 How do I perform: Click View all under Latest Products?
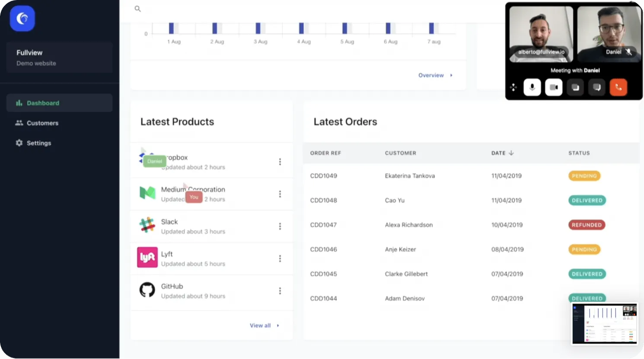260,325
